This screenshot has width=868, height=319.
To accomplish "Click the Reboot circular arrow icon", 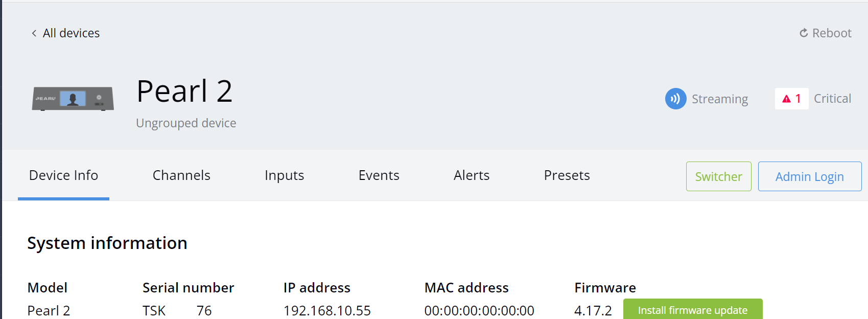I will click(804, 33).
